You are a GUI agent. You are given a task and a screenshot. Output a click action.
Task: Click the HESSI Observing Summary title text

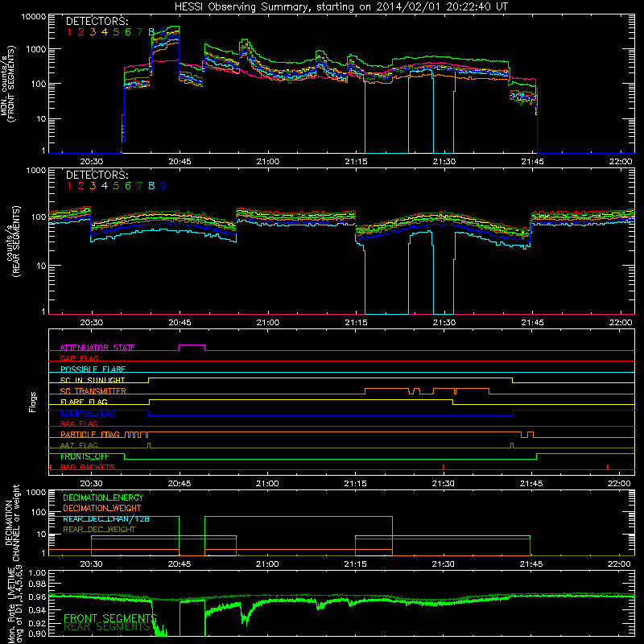tap(341, 6)
